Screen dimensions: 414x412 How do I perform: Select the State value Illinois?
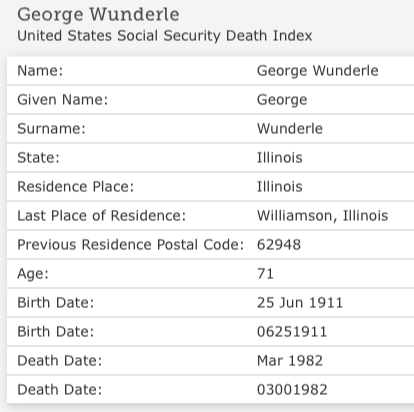pyautogui.click(x=280, y=158)
